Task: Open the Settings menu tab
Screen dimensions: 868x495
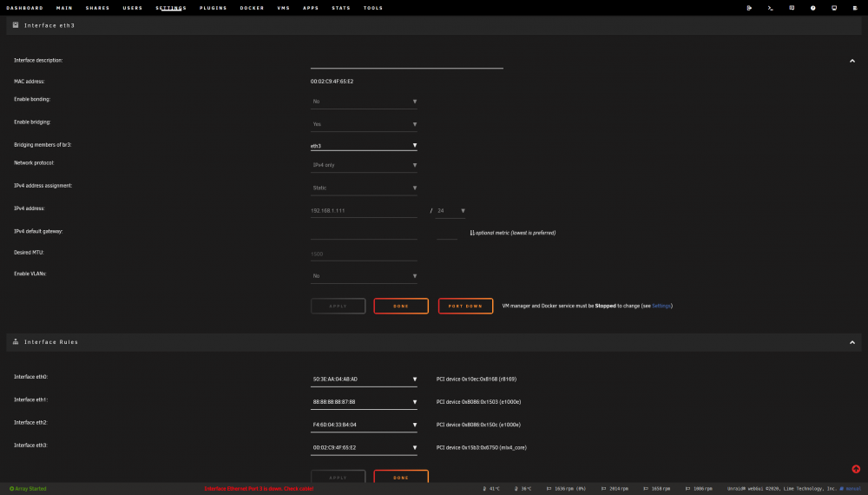Action: [170, 8]
